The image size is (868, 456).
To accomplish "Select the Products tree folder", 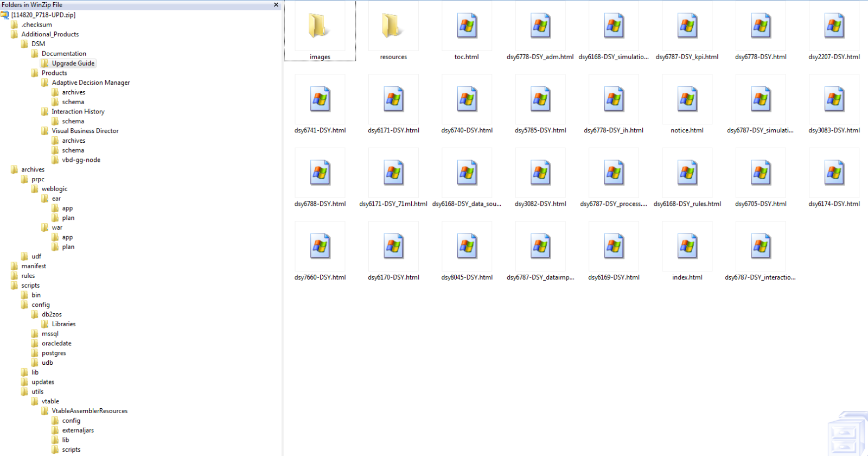I will 54,73.
